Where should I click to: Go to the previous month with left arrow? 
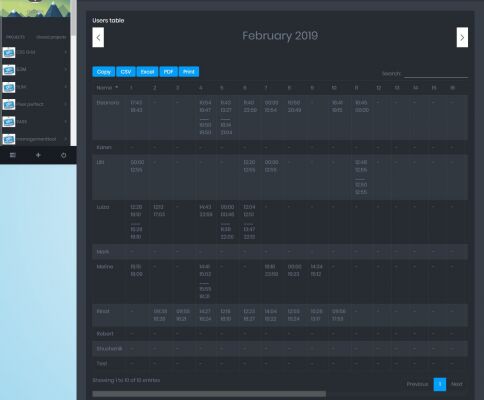coord(98,37)
